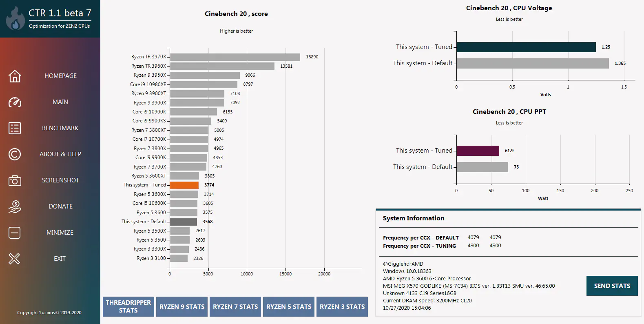Screen dimensions: 644x324
Task: Click the 'Ryzen 9 3950X' chart label
Action: pyautogui.click(x=150, y=75)
